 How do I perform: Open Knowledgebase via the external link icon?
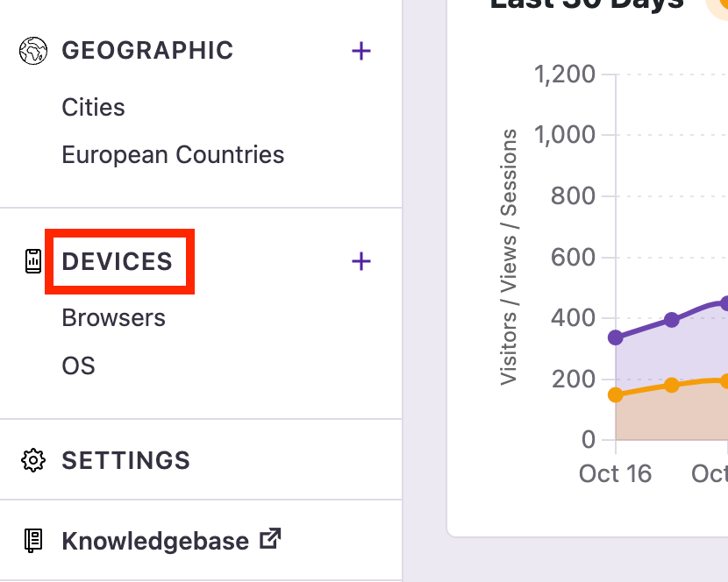pos(272,537)
